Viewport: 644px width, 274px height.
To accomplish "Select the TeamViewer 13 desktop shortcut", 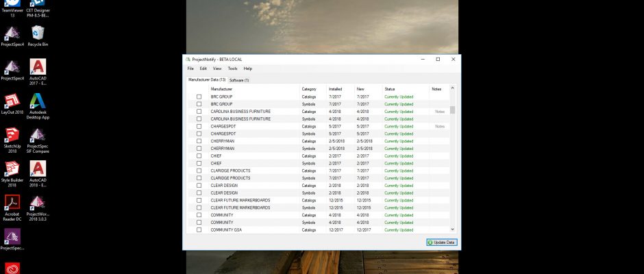I will (x=12, y=9).
